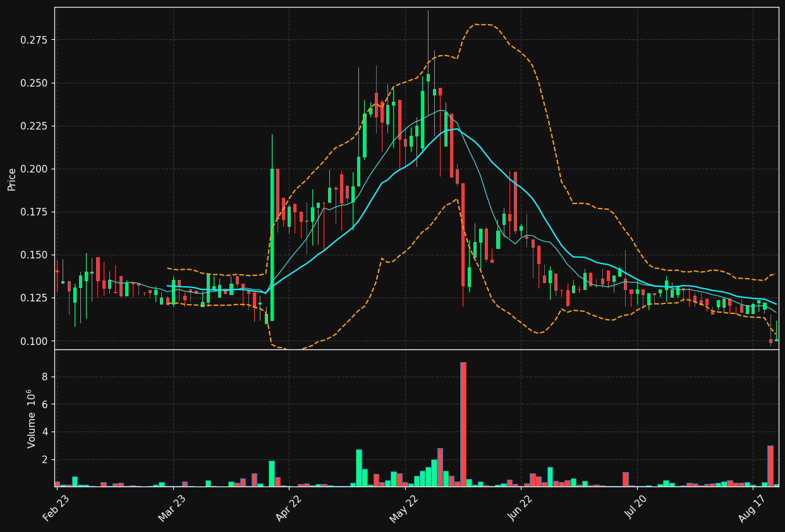This screenshot has width=785, height=532.
Task: Click the vertical Price axis title
Action: point(12,179)
